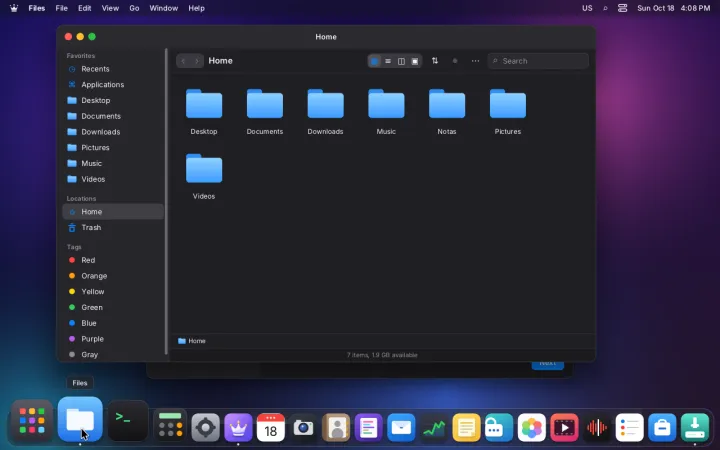Filter by the Purple tag
The image size is (720, 450).
click(113, 339)
